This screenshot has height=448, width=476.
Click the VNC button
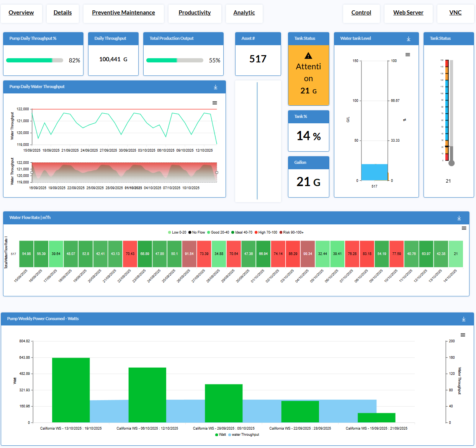point(455,13)
